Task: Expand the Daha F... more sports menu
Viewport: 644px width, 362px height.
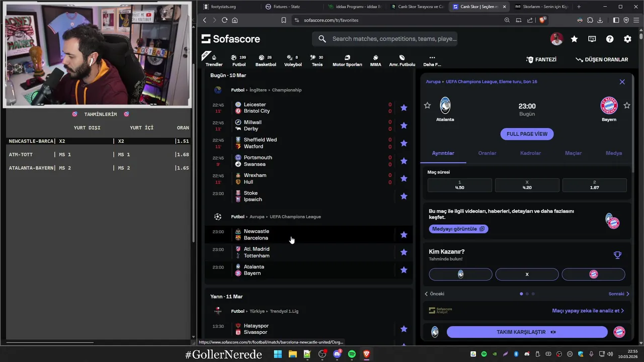Action: click(x=432, y=60)
